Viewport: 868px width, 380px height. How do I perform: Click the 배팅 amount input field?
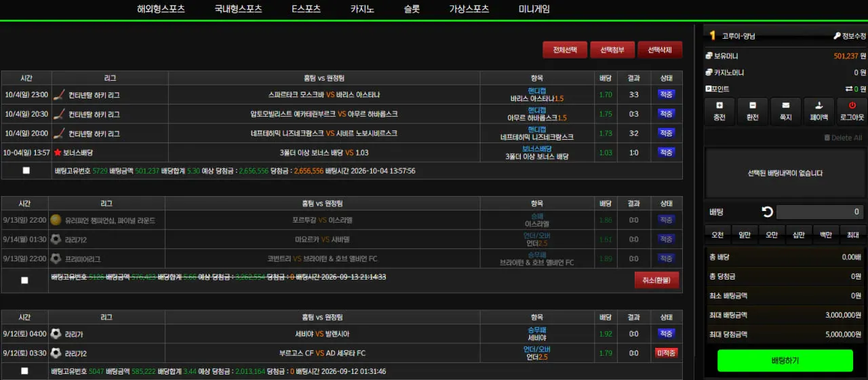tap(820, 212)
